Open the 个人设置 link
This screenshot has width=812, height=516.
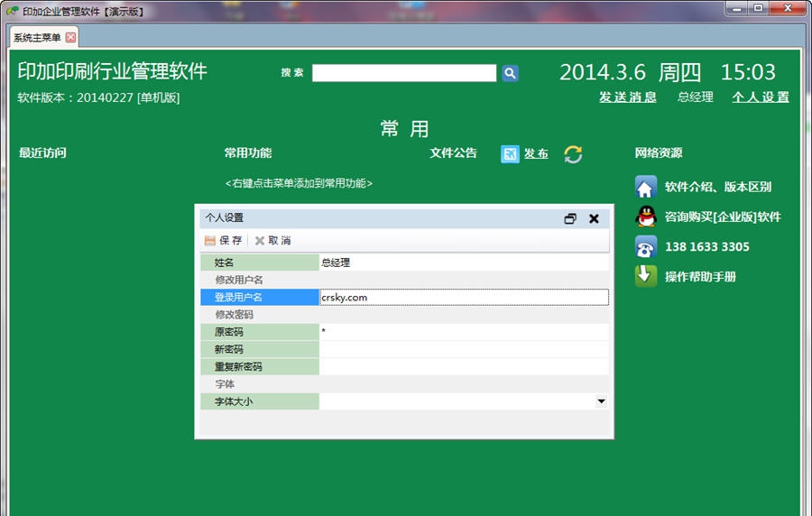pos(760,97)
